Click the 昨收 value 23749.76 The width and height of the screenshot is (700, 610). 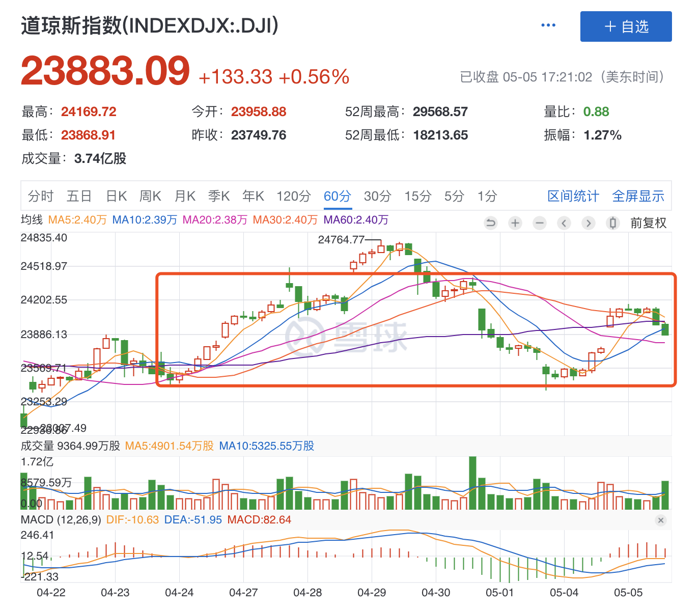[259, 135]
